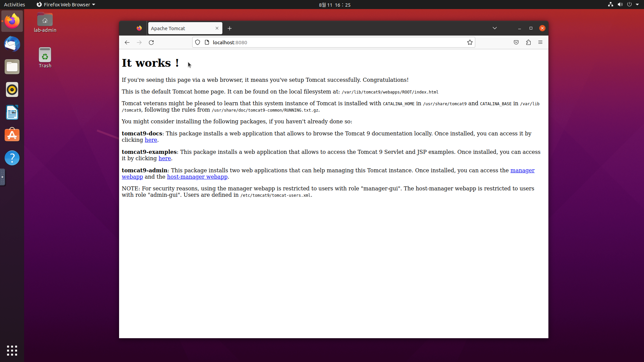
Task: View site information page icon
Action: (207, 43)
